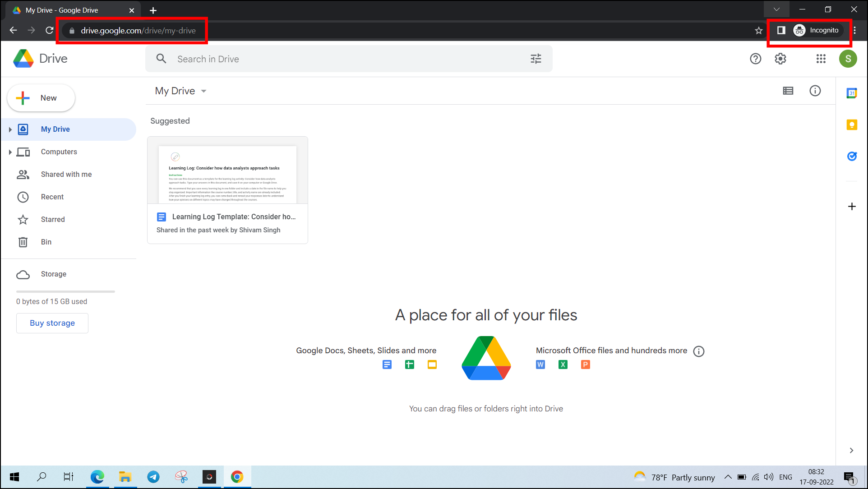Open Google Calendar side panel

tap(851, 93)
